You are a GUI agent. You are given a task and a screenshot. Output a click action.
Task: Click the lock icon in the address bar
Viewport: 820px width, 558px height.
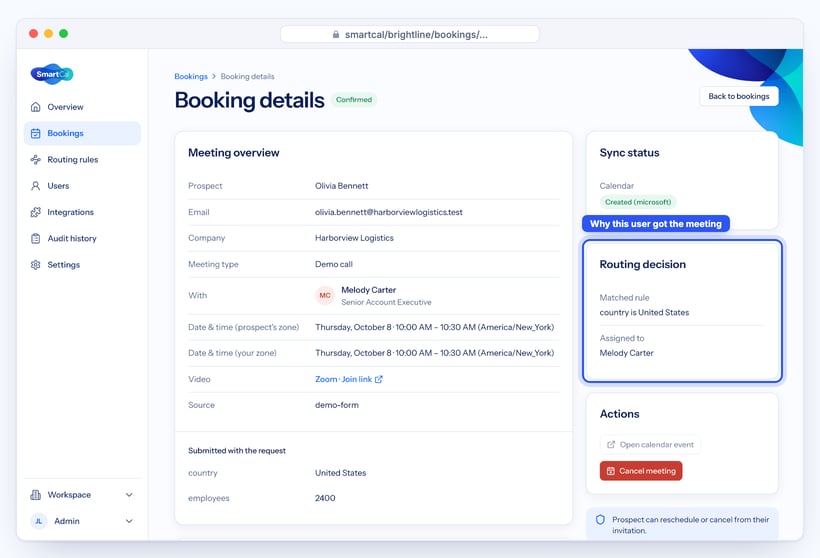click(336, 35)
